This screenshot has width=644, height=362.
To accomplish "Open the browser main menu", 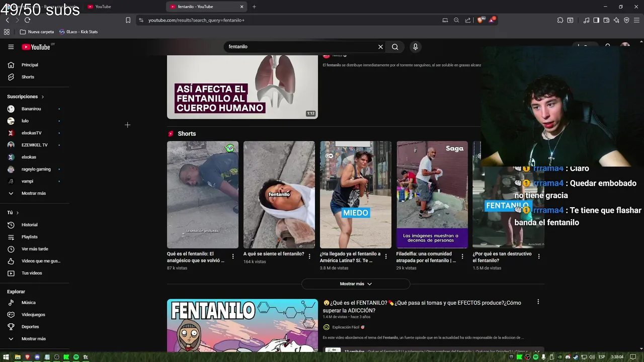I will pyautogui.click(x=637, y=20).
